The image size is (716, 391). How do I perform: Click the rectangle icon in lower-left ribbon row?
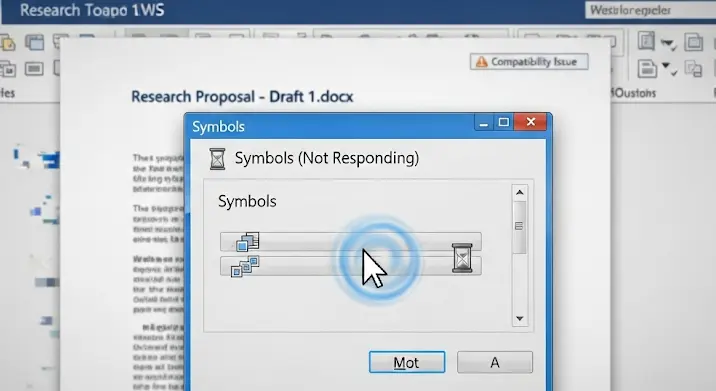pos(34,69)
